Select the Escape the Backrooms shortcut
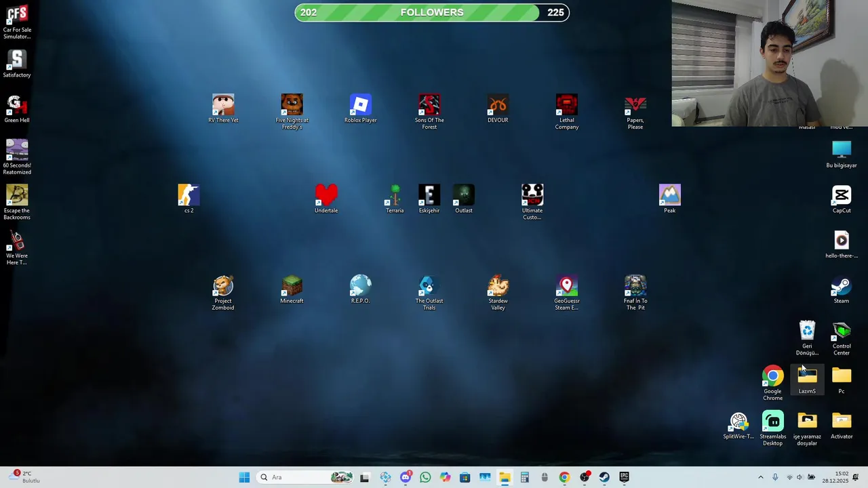 [x=17, y=203]
